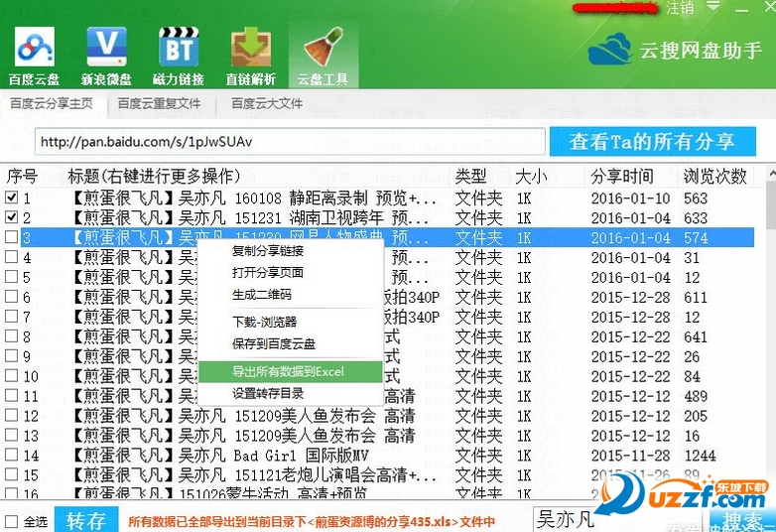Image resolution: width=776 pixels, height=532 pixels.
Task: Sort by 浏览次数 column header
Action: 714,176
